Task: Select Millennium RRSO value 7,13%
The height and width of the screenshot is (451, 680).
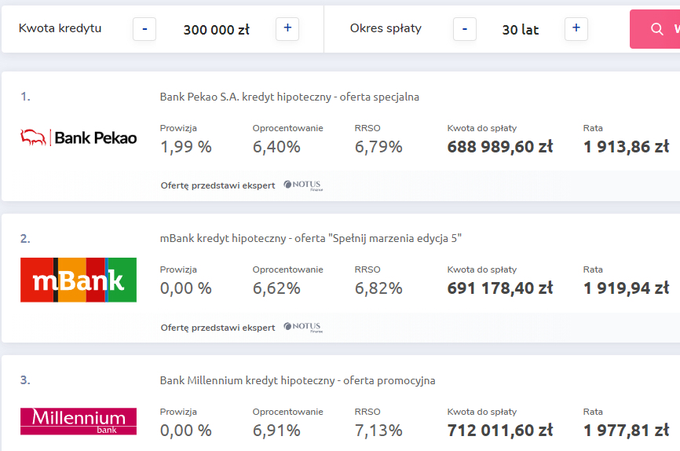Action: [x=378, y=430]
